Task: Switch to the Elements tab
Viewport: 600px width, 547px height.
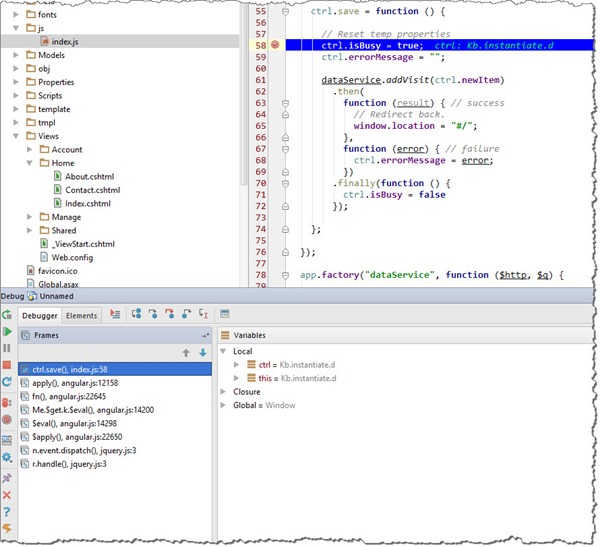Action: click(x=82, y=316)
